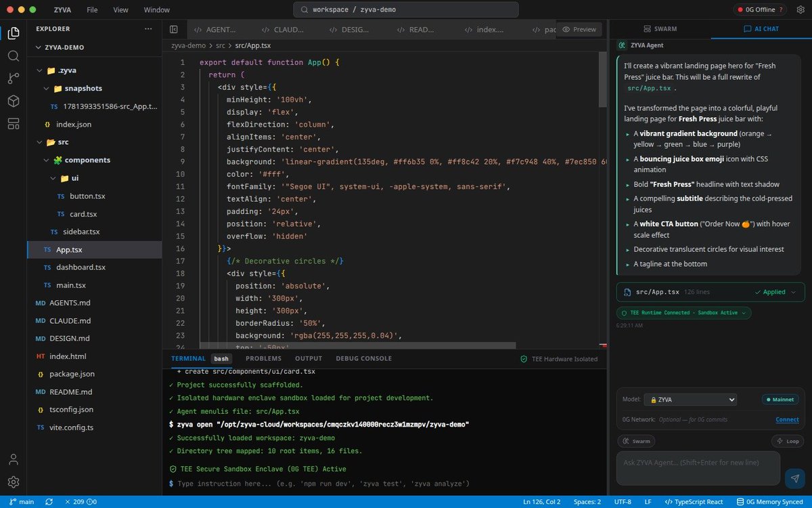812x508 pixels.
Task: Click the main branch indicator in the status bar
Action: (x=22, y=502)
